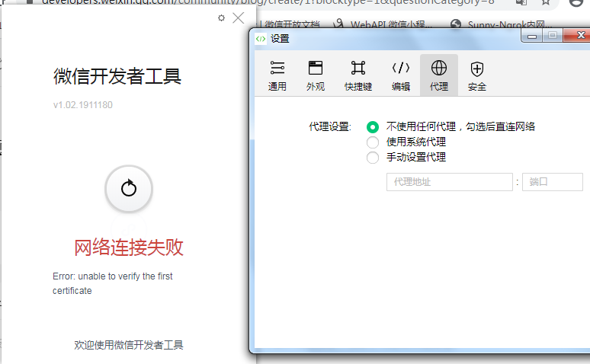Screen dimensions: 590x364
Task: Click the version text v1.02.1911180
Action: [x=83, y=105]
